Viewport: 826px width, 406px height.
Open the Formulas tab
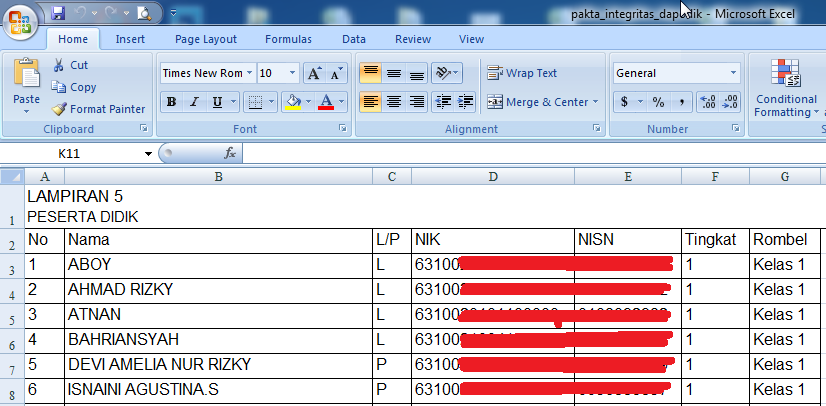(x=288, y=39)
